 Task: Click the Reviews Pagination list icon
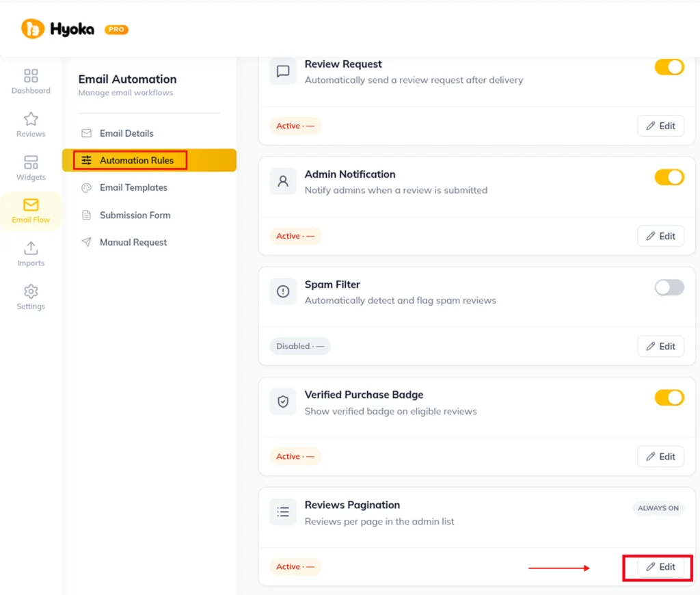(283, 512)
